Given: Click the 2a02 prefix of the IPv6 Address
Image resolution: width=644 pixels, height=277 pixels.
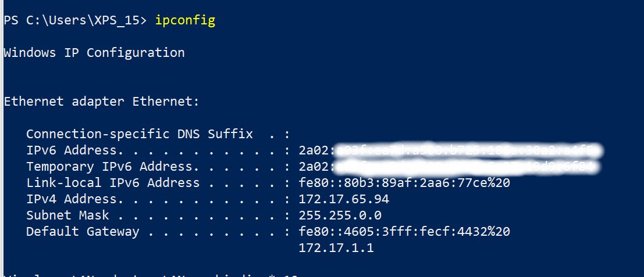Looking at the screenshot, I should (x=314, y=150).
